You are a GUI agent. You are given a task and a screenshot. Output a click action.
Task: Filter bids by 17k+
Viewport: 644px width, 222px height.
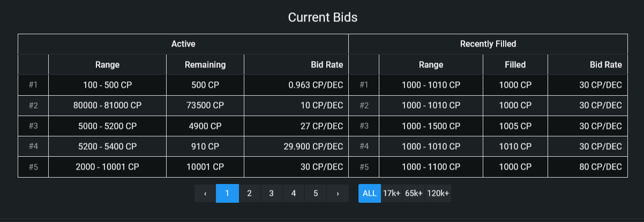tap(392, 194)
